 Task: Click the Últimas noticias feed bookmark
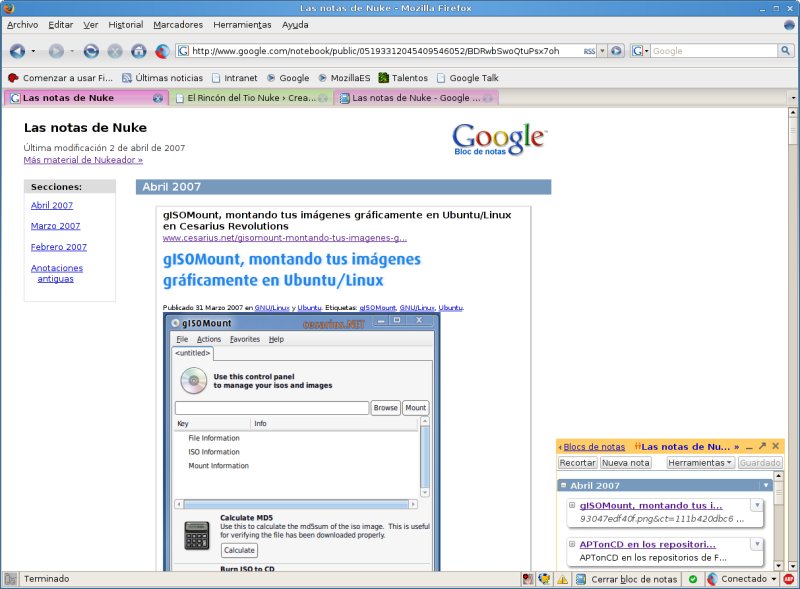point(162,78)
